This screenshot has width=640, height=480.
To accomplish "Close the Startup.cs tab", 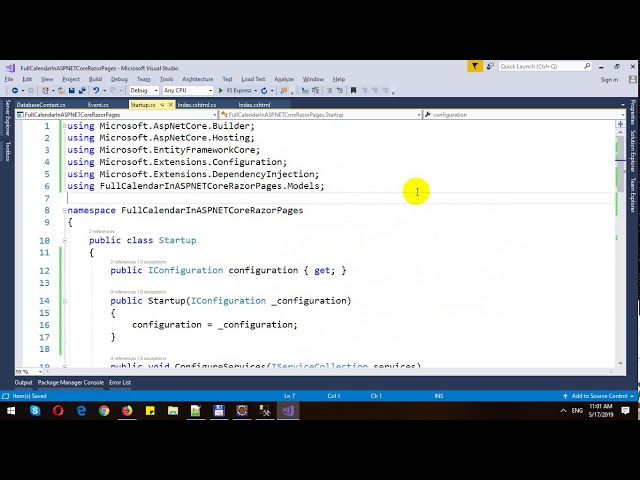I will pos(171,105).
